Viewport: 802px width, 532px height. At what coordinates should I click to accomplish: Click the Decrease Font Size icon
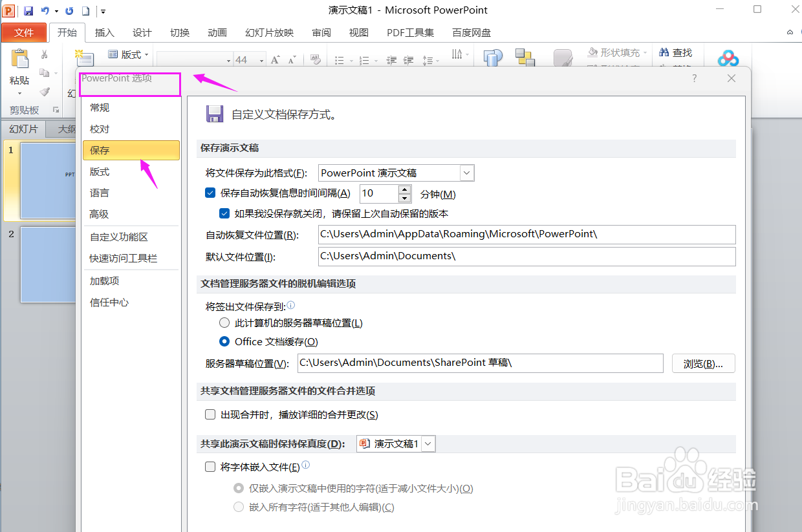click(292, 59)
